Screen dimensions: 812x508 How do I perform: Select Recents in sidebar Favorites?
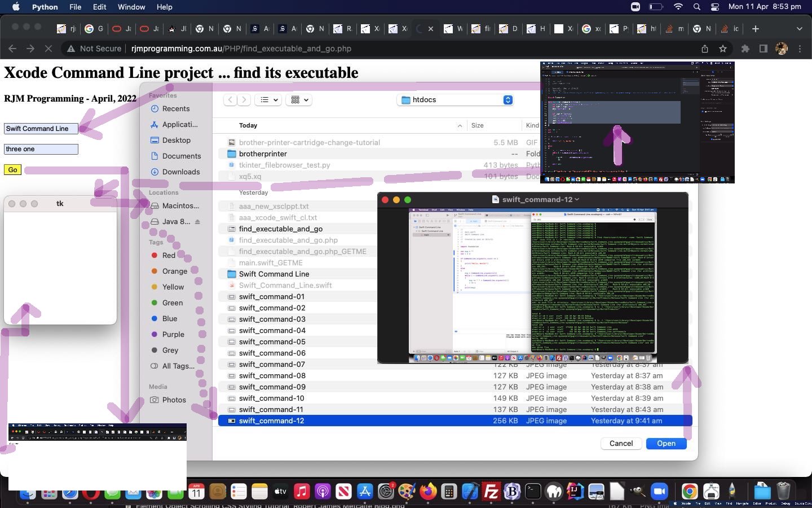click(x=175, y=108)
